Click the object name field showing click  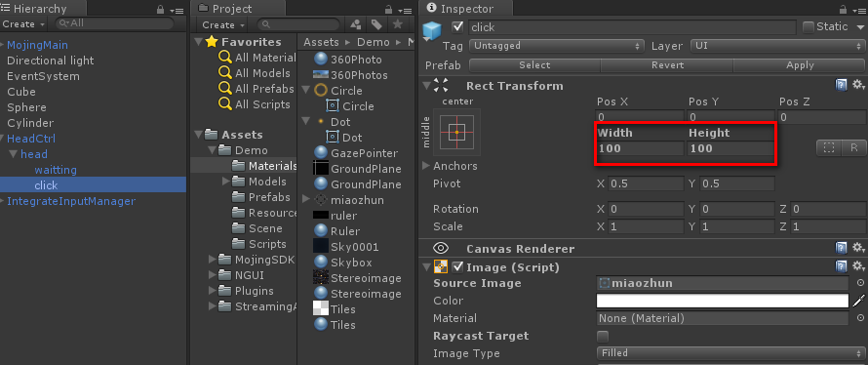pos(632,27)
